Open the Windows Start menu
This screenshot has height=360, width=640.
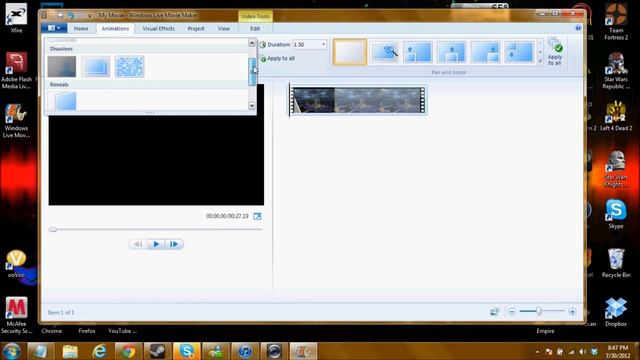(x=12, y=351)
